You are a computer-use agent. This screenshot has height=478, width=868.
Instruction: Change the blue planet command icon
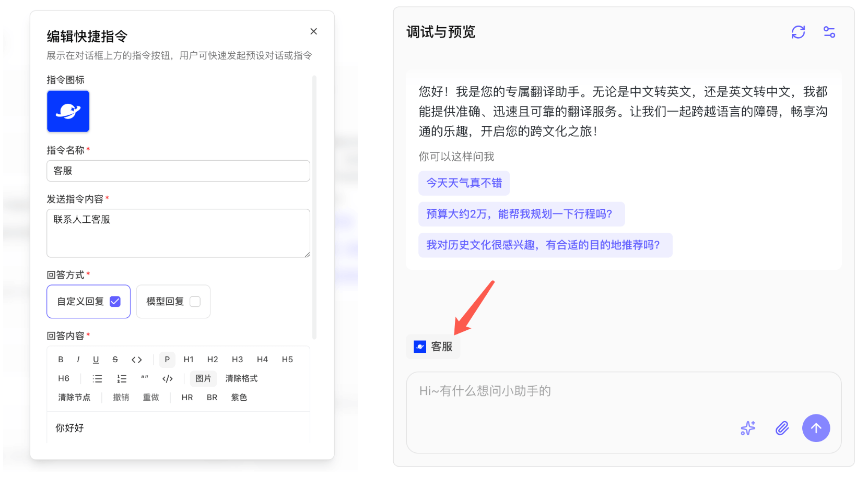point(68,112)
